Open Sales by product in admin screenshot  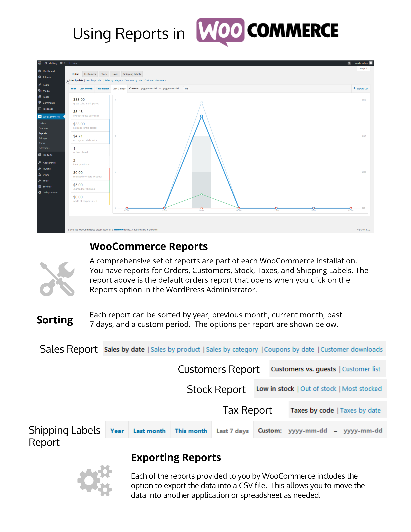94,80
